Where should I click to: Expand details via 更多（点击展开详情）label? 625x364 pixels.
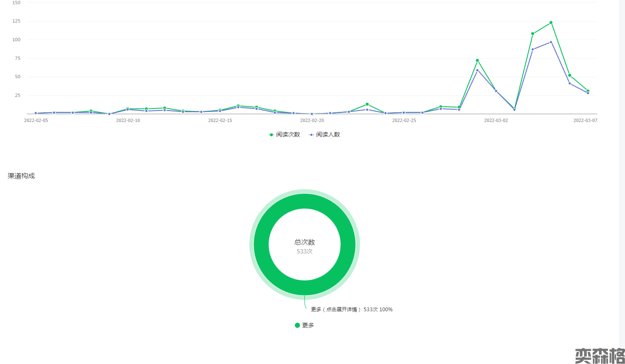point(336,310)
